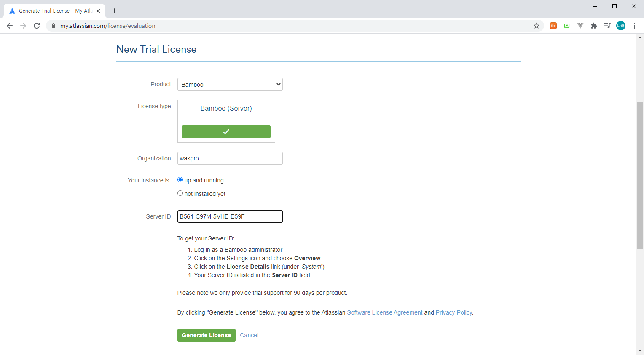Viewport: 644px width, 355px height.
Task: Bookmark this page with the star
Action: 537,26
